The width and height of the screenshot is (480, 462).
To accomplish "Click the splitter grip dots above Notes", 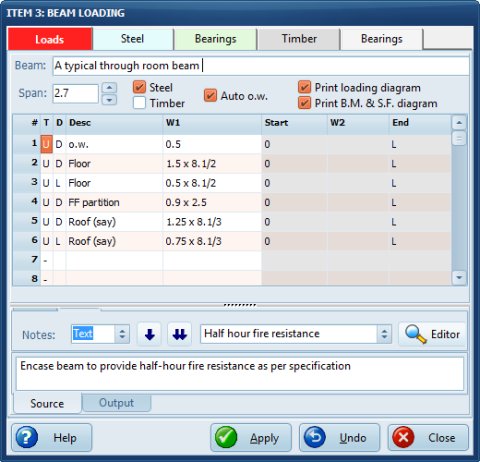I will pos(240,305).
